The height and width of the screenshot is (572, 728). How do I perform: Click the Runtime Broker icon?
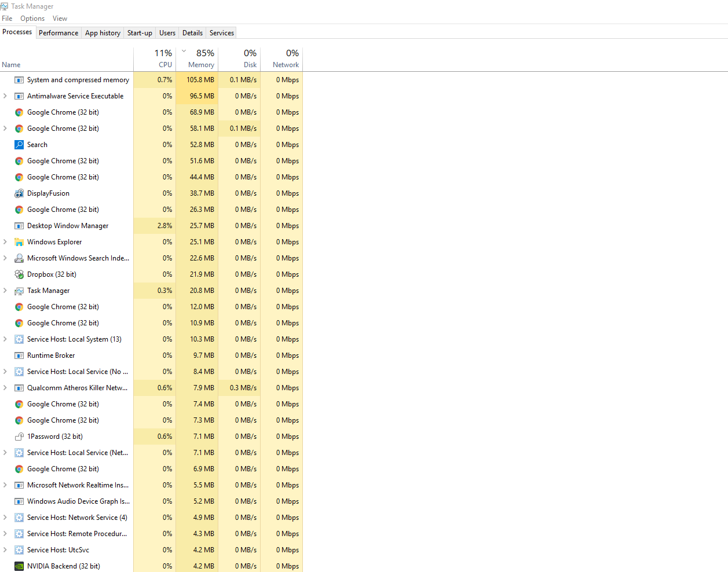pos(19,355)
